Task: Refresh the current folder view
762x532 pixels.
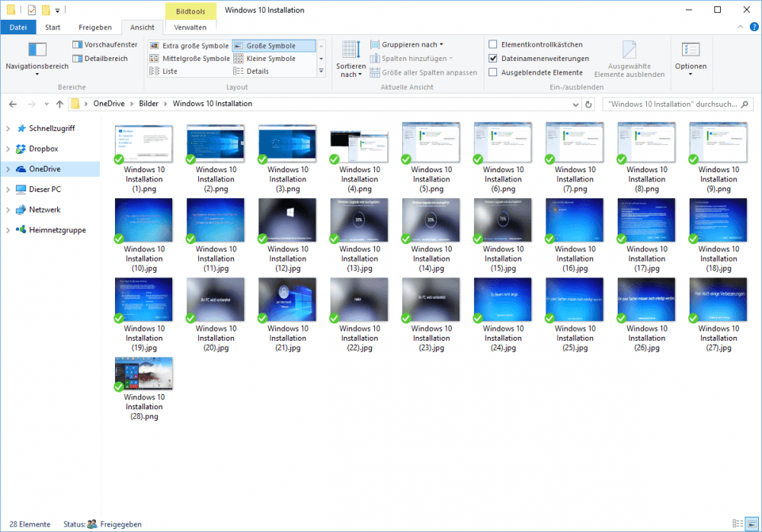Action: (x=588, y=104)
